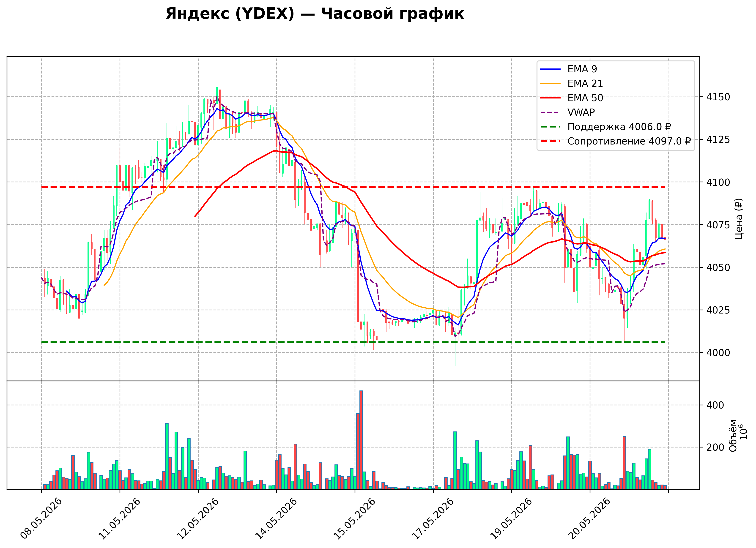
Task: Click date label 14.05.2026
Action: [x=276, y=518]
